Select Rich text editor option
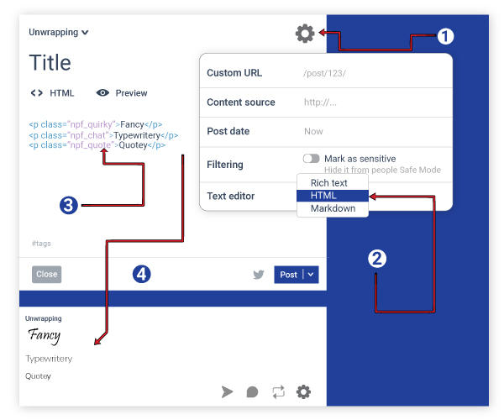 pos(328,183)
